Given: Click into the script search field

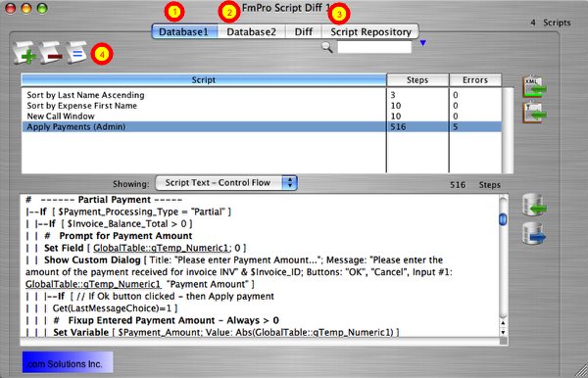Looking at the screenshot, I should pos(374,47).
